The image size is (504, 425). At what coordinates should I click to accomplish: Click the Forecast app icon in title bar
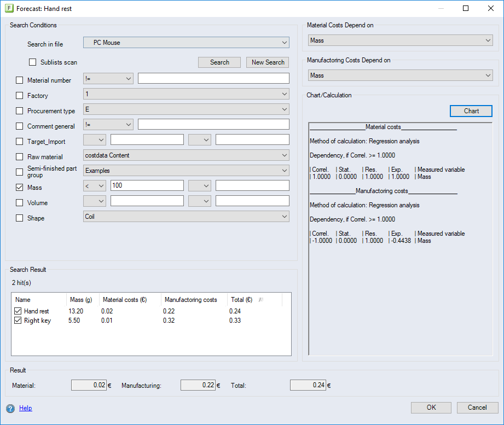pyautogui.click(x=9, y=9)
